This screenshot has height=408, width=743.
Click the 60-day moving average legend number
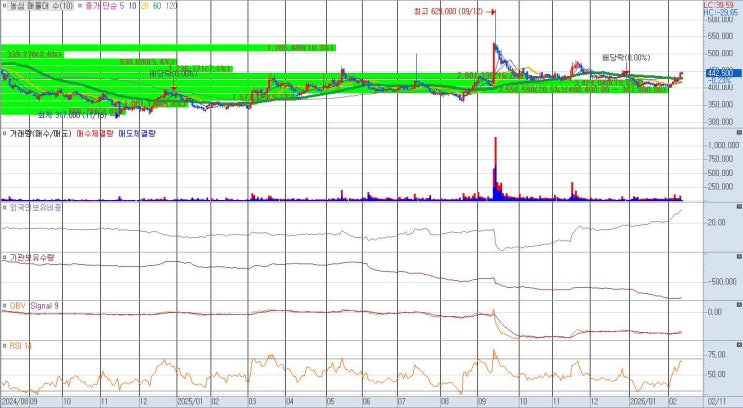pyautogui.click(x=157, y=6)
